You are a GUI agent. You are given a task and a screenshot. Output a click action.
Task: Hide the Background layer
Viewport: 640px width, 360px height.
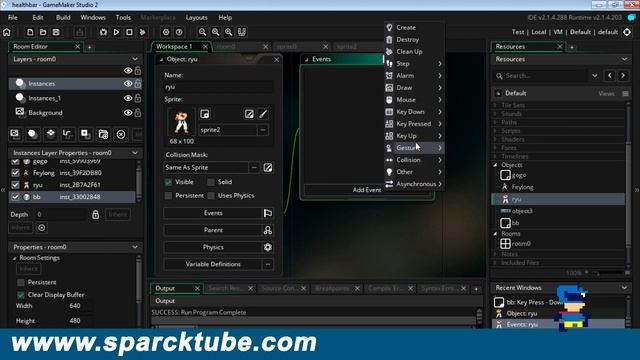(128, 113)
